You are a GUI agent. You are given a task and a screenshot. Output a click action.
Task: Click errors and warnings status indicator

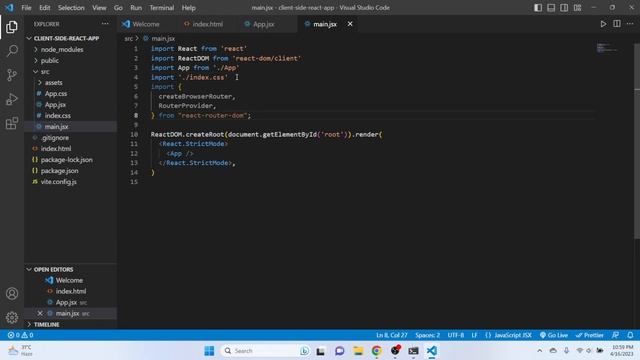20,335
